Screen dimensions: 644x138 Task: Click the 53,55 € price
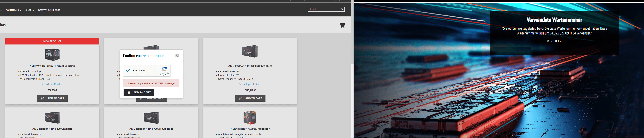pyautogui.click(x=52, y=91)
